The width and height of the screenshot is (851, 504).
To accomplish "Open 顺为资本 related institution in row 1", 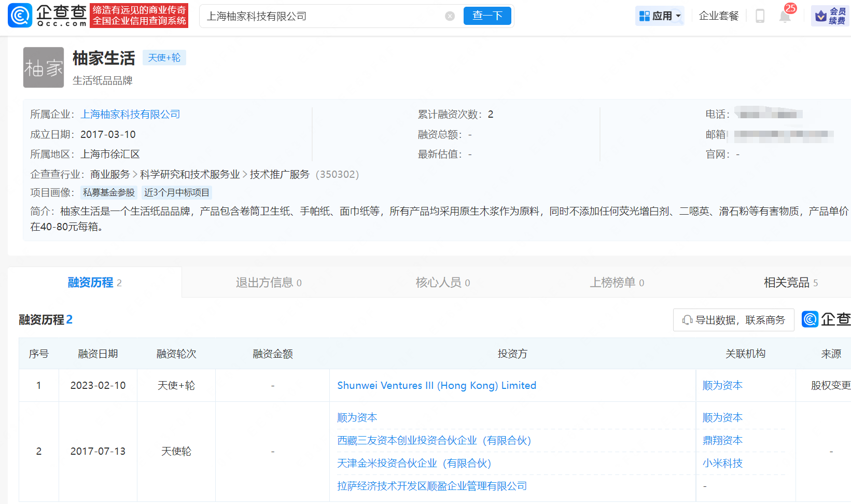I will click(x=722, y=385).
